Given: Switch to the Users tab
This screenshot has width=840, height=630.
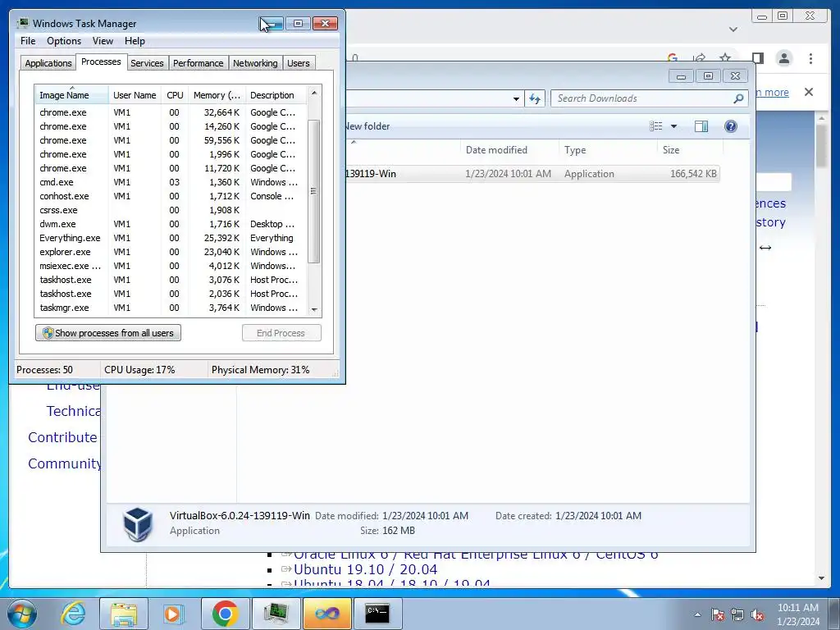Looking at the screenshot, I should pyautogui.click(x=298, y=63).
